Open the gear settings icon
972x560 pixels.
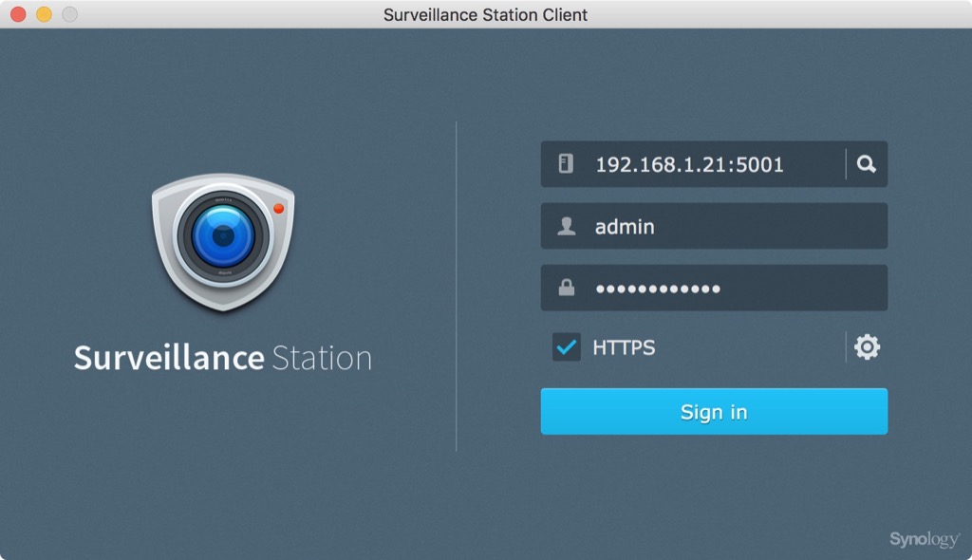pyautogui.click(x=867, y=347)
